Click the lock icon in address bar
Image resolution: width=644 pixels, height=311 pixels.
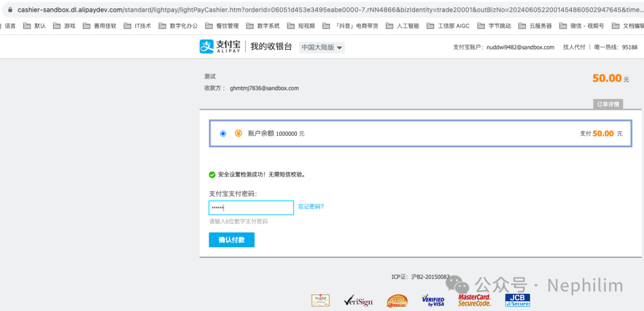pyautogui.click(x=10, y=10)
